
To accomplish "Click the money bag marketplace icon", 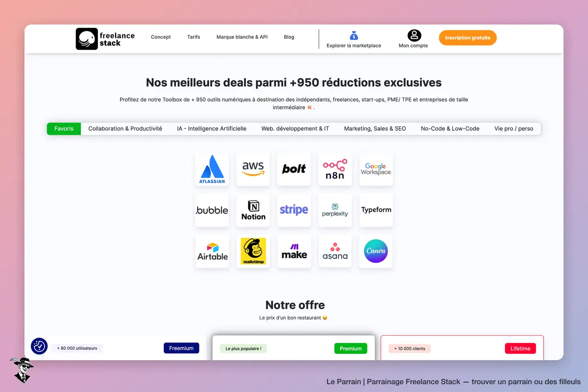I will (x=354, y=35).
